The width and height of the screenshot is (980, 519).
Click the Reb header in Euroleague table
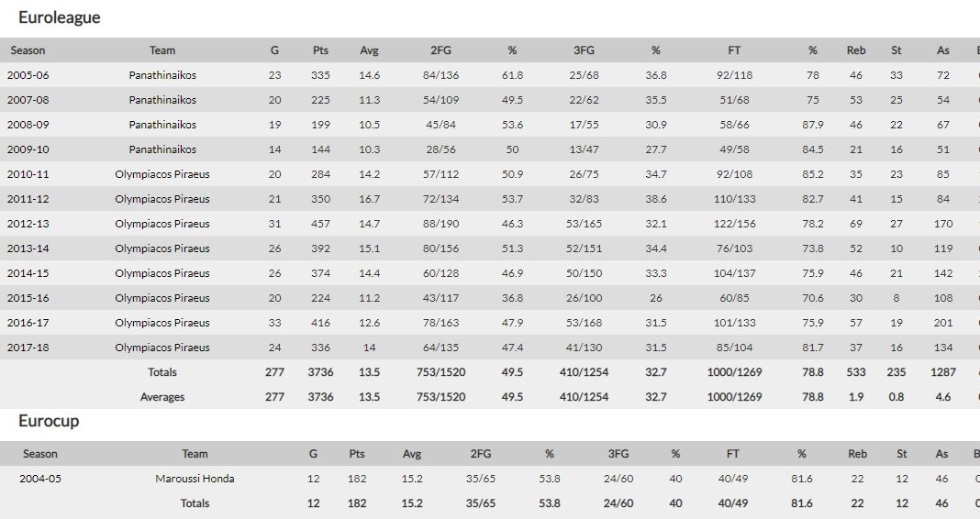pyautogui.click(x=856, y=50)
